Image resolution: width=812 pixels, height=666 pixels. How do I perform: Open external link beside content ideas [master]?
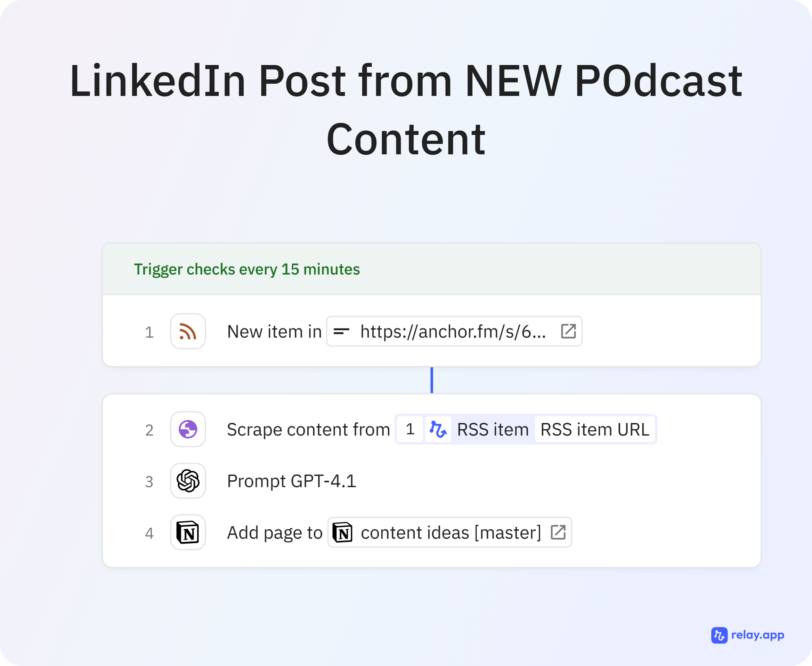coord(558,532)
